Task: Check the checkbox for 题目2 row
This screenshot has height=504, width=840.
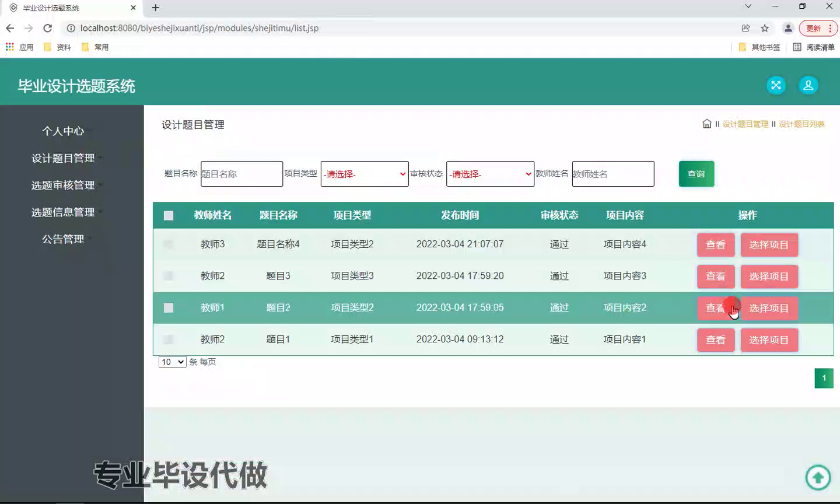Action: (x=169, y=307)
